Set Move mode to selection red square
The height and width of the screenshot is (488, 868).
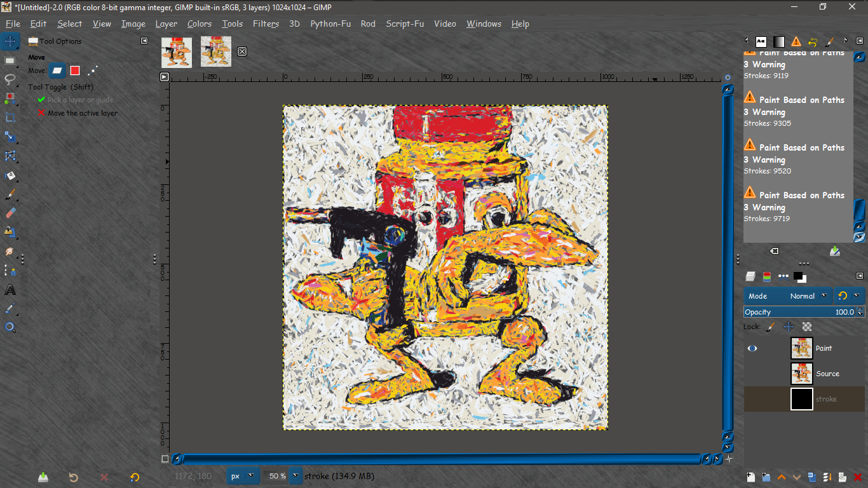(75, 71)
